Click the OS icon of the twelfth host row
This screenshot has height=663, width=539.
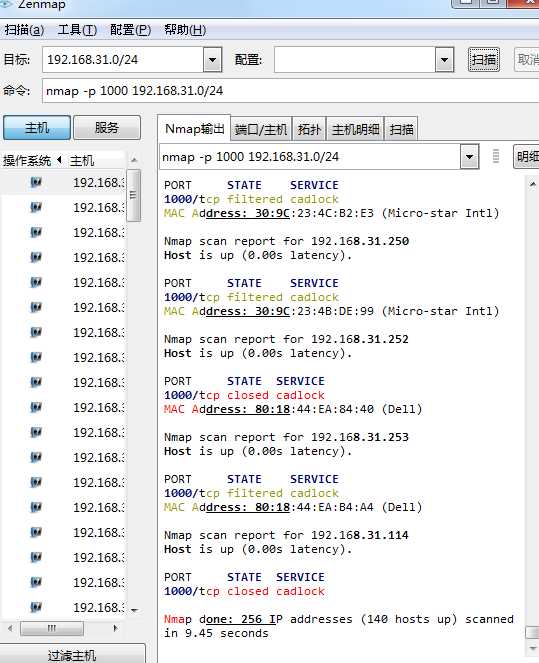[36, 457]
